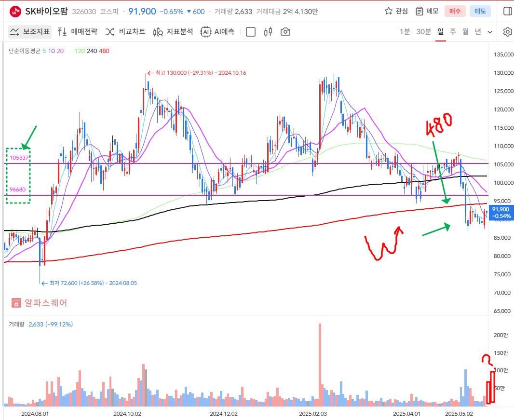Click the 코스피 market label
The image size is (514, 420).
tap(109, 12)
